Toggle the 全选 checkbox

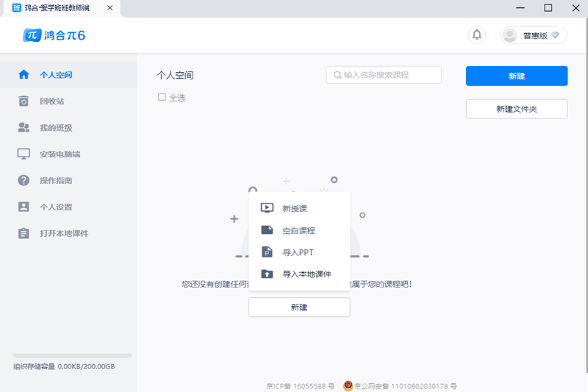[162, 97]
